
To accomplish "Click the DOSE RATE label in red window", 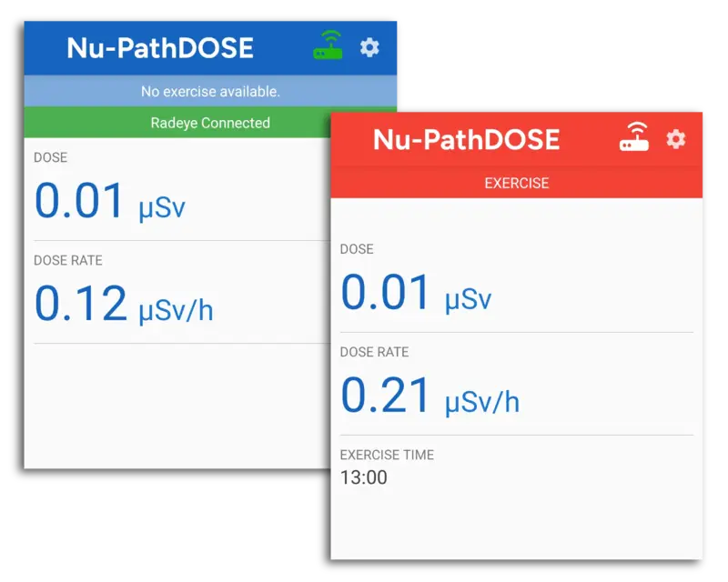I will click(x=374, y=352).
